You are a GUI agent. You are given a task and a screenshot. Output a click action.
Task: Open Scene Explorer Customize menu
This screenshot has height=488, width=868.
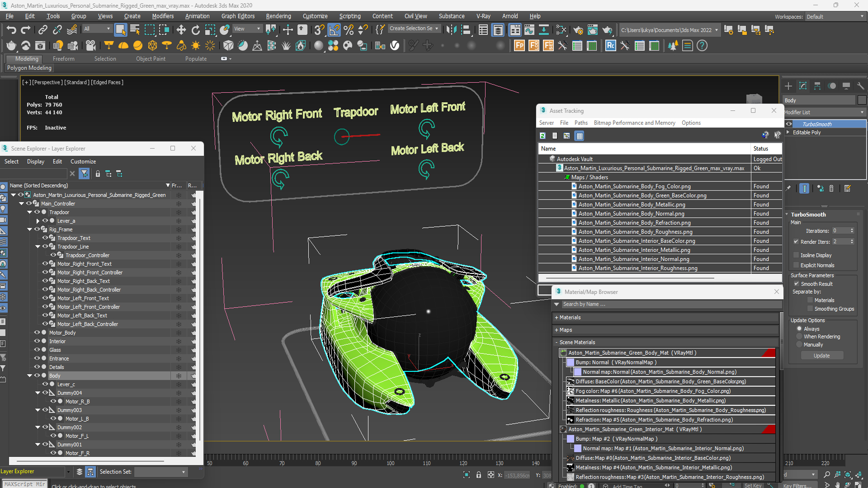(83, 162)
